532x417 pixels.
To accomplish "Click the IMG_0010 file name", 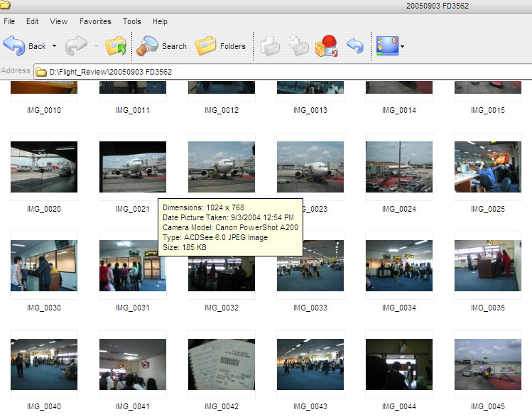I will 44,110.
